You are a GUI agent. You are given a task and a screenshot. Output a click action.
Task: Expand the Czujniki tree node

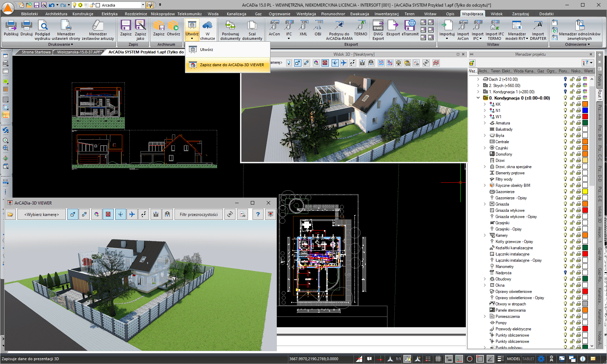485,148
